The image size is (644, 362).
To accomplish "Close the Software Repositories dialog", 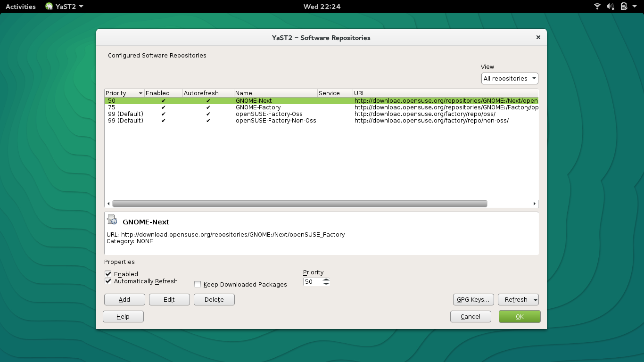I will pyautogui.click(x=538, y=38).
